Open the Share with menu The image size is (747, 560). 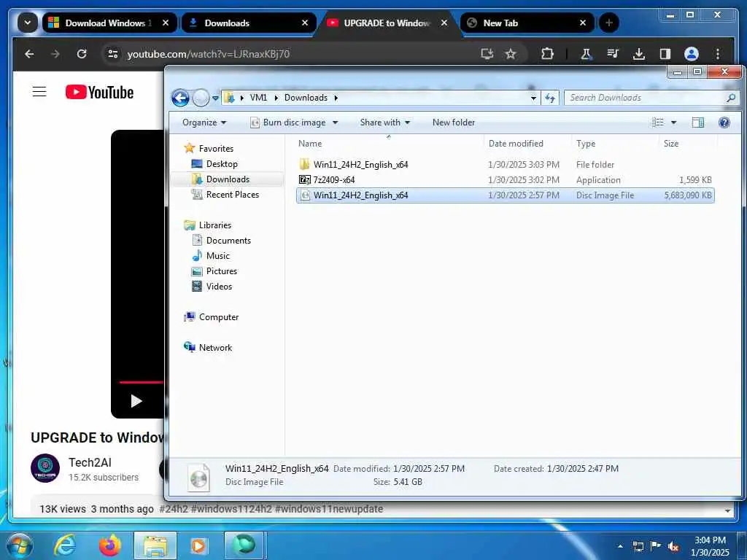[385, 122]
